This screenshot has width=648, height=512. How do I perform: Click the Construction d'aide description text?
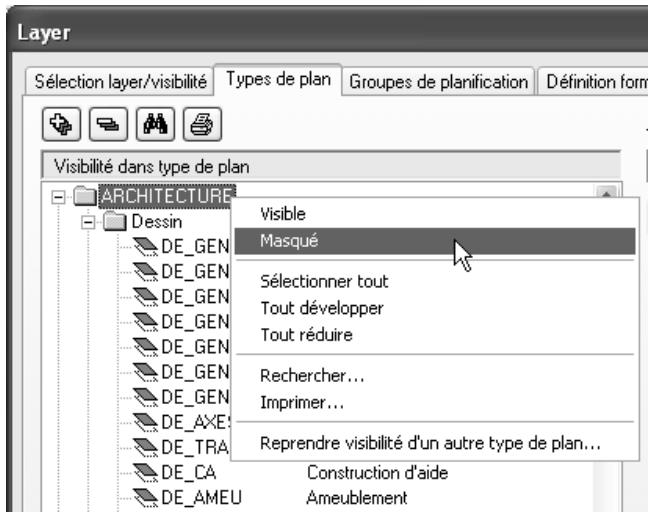tap(377, 473)
